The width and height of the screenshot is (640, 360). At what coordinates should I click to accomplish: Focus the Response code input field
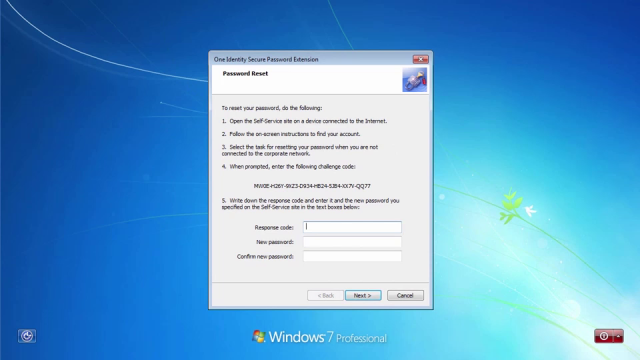pyautogui.click(x=352, y=227)
